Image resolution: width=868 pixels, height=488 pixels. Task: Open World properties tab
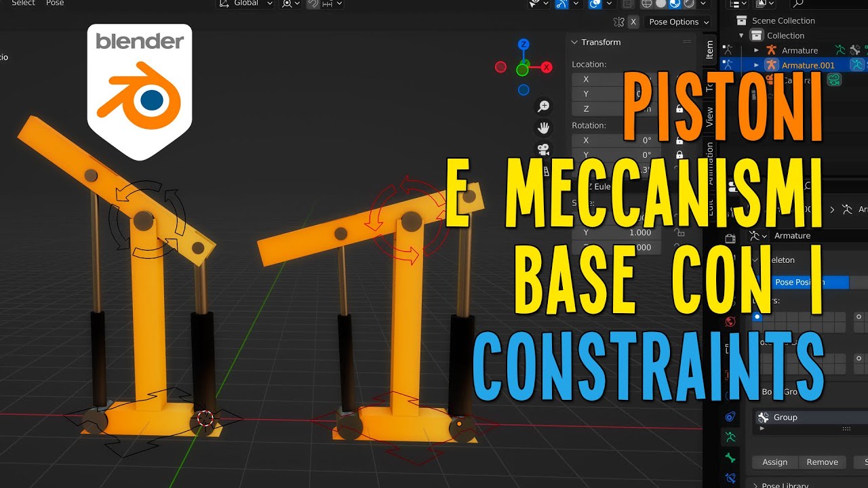pos(730,321)
